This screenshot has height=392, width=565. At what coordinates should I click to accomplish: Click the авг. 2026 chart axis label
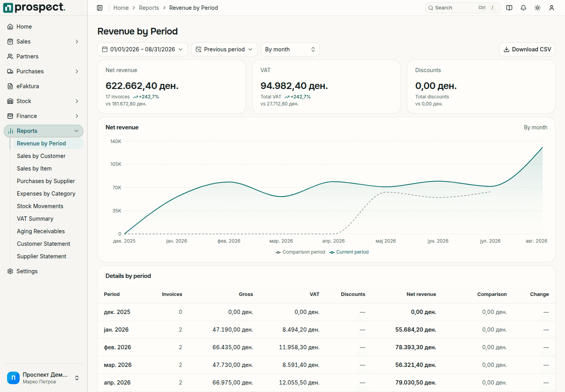click(536, 241)
